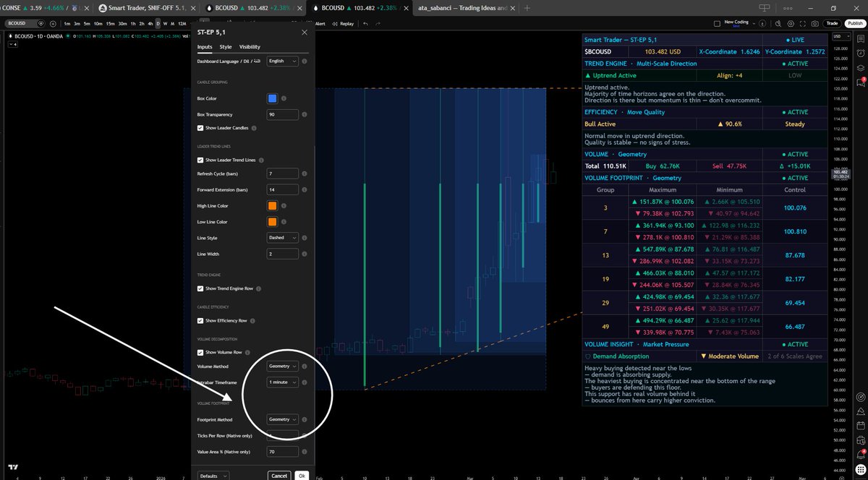Open Line Style Dashed dropdown
Screen dimensions: 868x480
pyautogui.click(x=283, y=237)
